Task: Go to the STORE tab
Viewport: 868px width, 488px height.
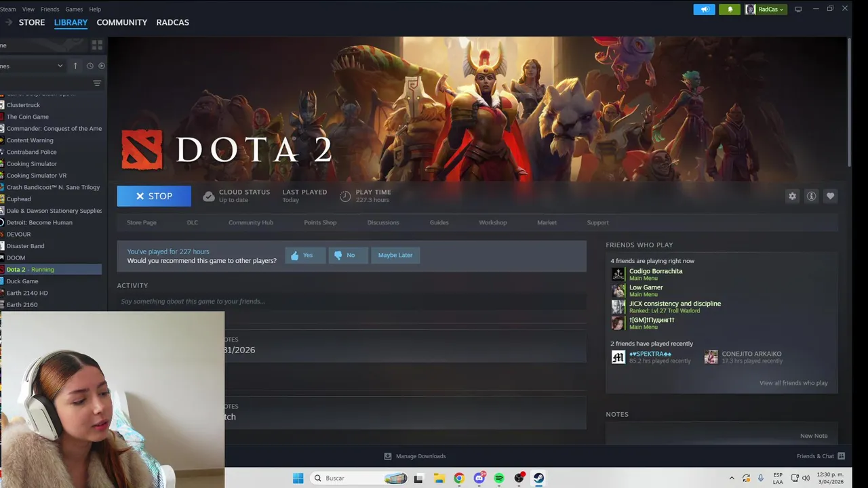Action: click(x=32, y=22)
